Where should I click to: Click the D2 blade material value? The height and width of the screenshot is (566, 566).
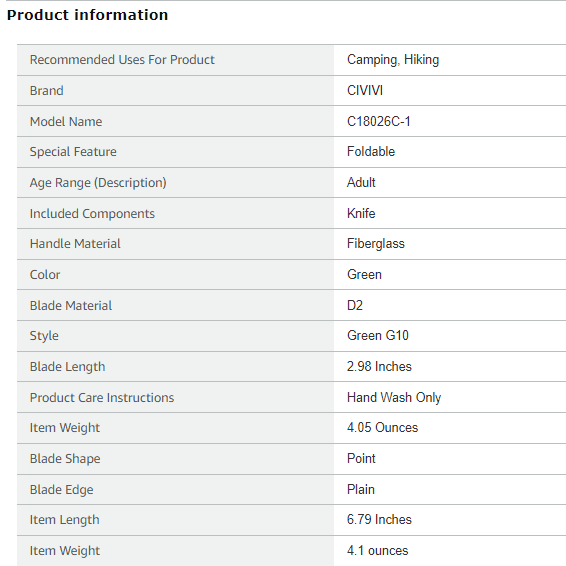pyautogui.click(x=354, y=305)
